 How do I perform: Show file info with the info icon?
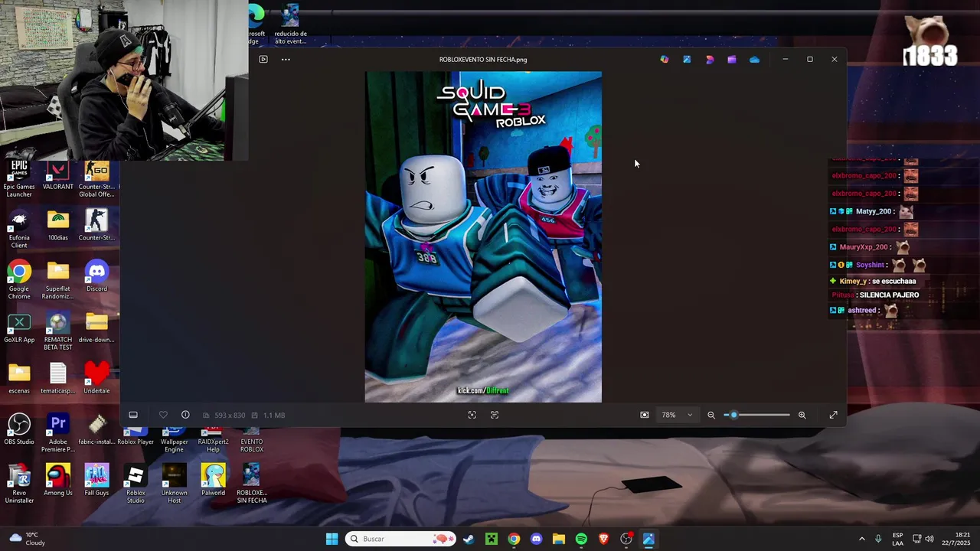(x=185, y=415)
